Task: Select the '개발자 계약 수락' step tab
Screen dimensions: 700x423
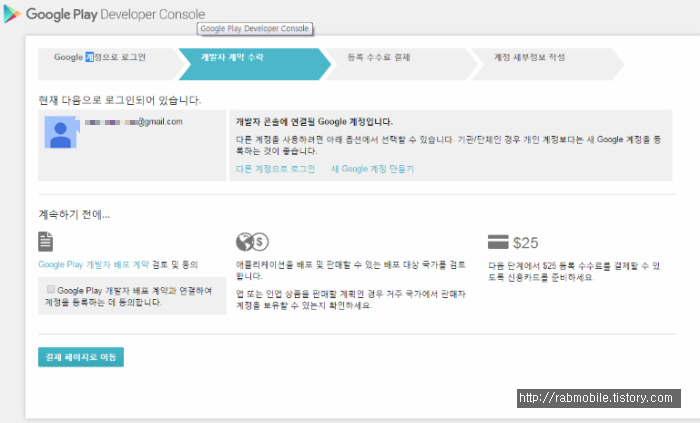Action: point(254,64)
